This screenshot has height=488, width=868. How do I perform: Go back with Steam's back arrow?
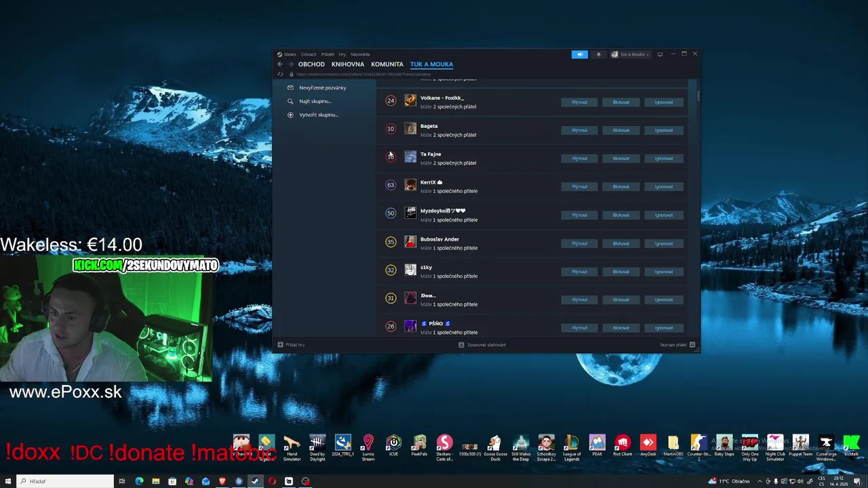click(280, 64)
